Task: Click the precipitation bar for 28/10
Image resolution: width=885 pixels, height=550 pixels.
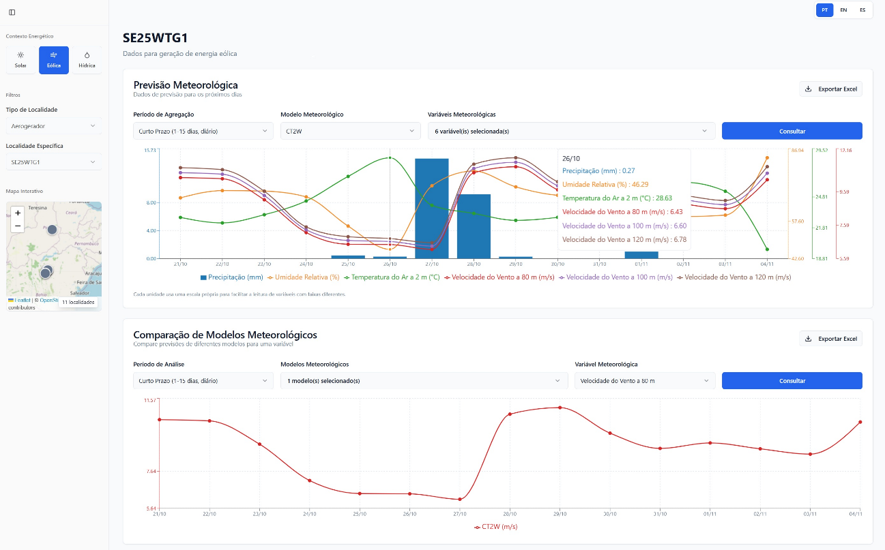Action: pyautogui.click(x=474, y=226)
